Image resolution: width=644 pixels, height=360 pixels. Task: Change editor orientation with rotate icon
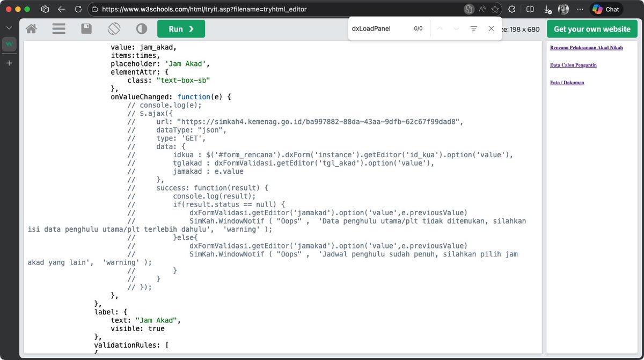[x=114, y=29]
